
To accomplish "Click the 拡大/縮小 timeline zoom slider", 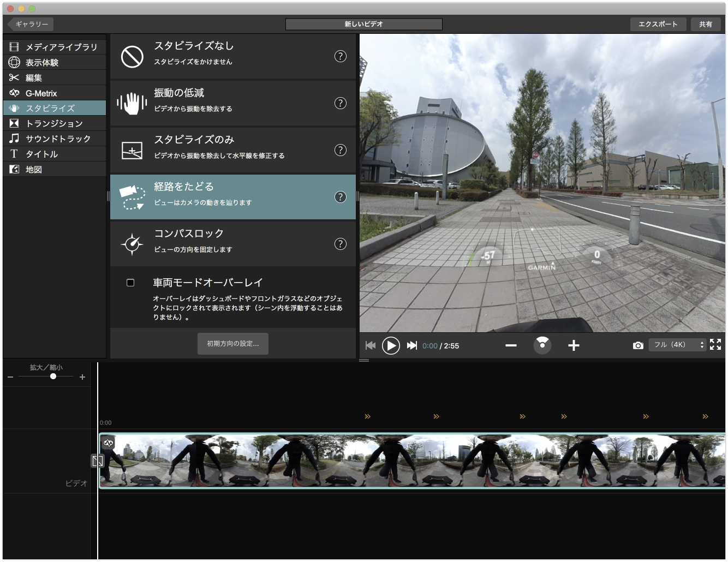I will (53, 376).
